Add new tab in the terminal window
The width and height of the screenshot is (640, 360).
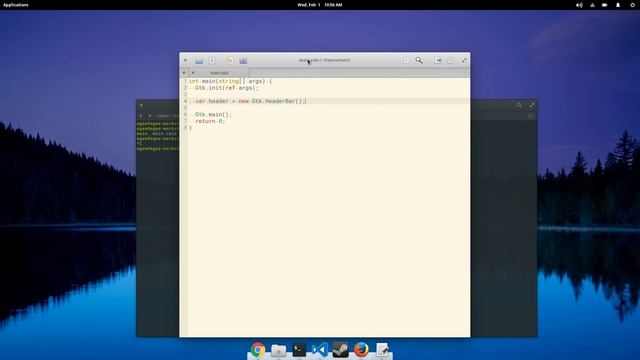[x=141, y=116]
